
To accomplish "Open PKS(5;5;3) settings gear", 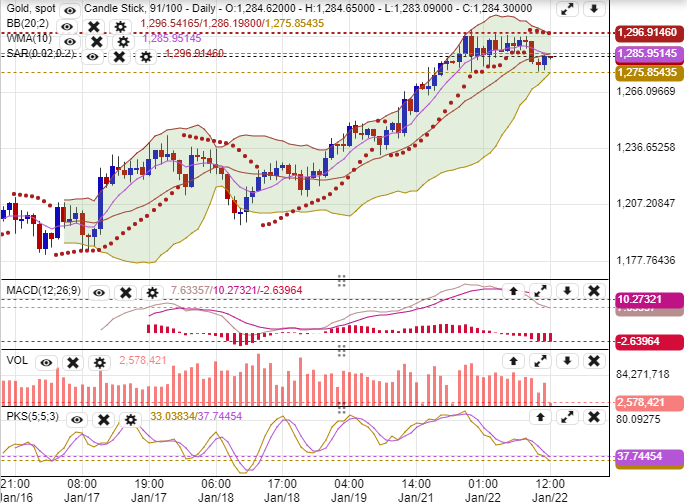I will [x=130, y=419].
